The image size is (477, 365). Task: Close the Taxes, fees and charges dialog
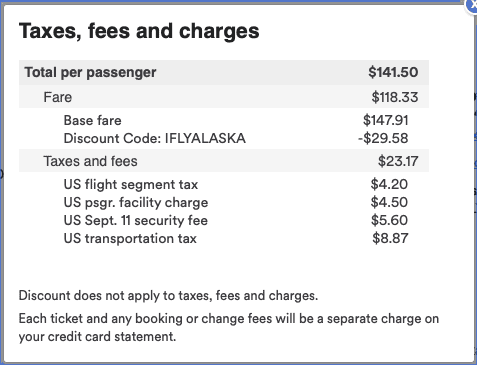(x=472, y=5)
